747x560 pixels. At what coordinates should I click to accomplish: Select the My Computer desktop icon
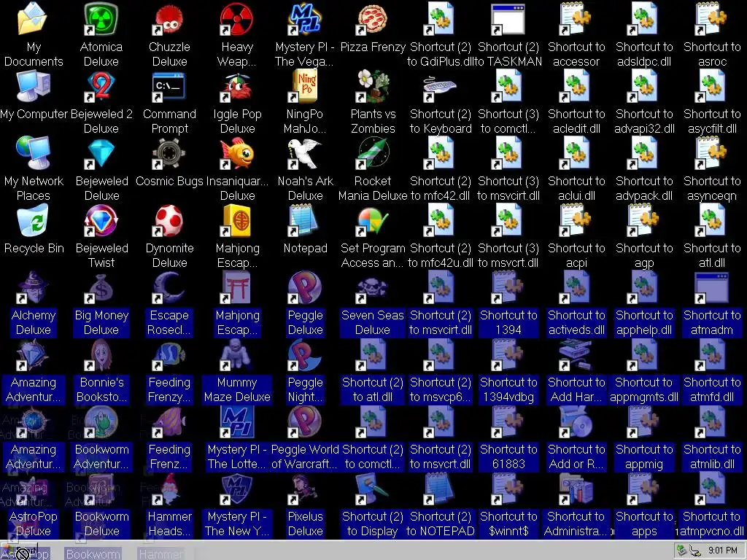(x=32, y=86)
